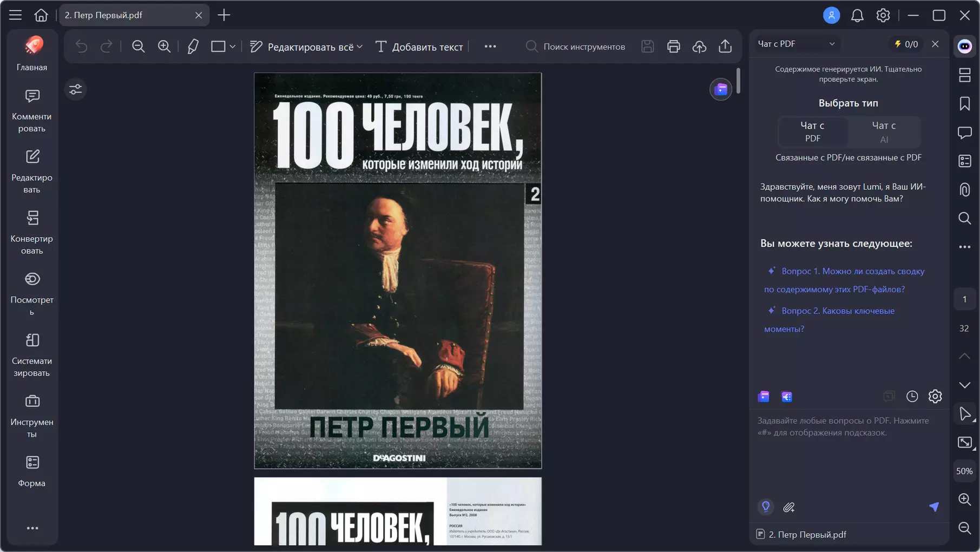Viewport: 980px width, 552px height.
Task: Open the user account avatar
Action: [x=831, y=15]
